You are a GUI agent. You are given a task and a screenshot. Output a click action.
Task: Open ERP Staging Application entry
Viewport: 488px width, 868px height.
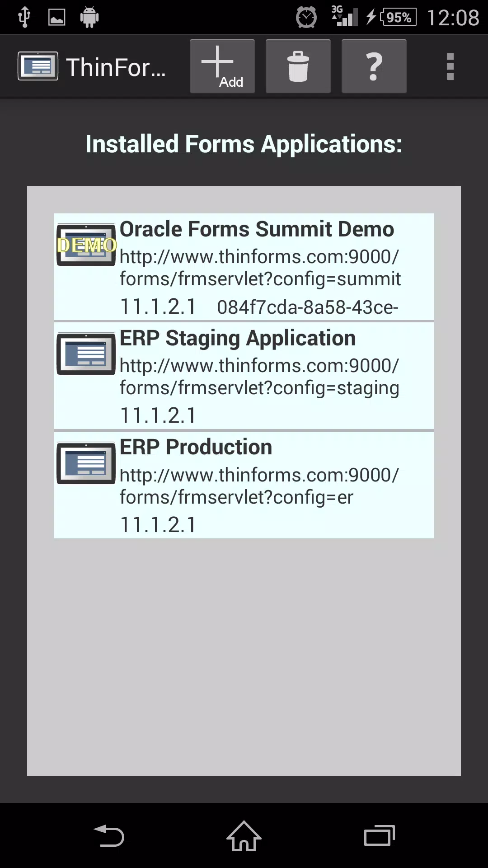[244, 376]
